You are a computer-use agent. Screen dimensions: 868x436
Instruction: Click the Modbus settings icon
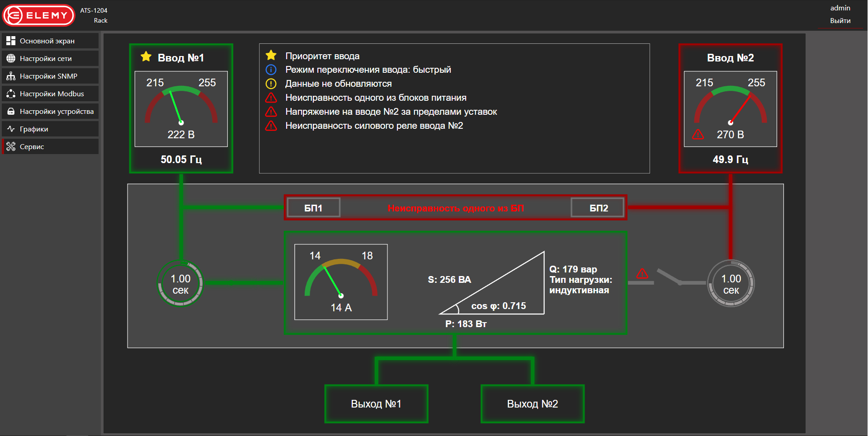click(11, 94)
